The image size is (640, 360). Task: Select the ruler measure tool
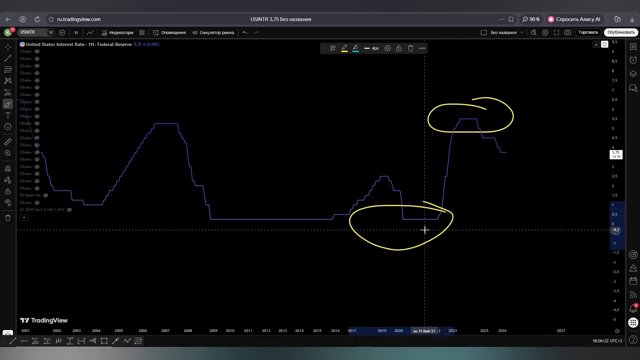coord(8,142)
